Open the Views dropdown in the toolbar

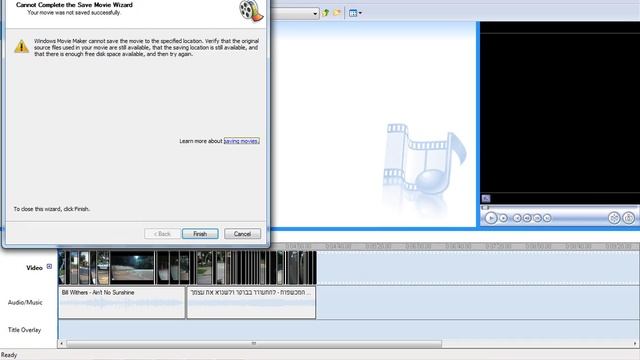355,13
